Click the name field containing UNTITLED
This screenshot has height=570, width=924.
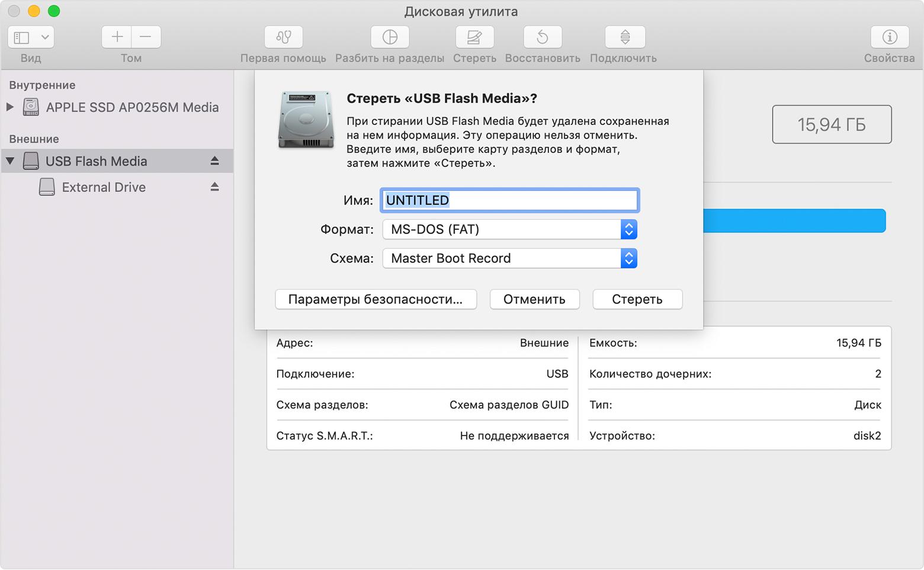click(x=509, y=200)
